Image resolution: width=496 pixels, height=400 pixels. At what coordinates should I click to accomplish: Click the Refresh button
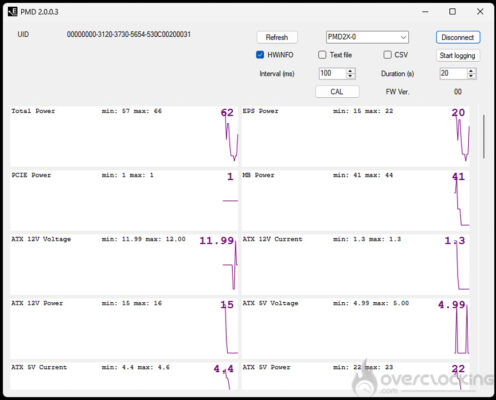coord(277,37)
